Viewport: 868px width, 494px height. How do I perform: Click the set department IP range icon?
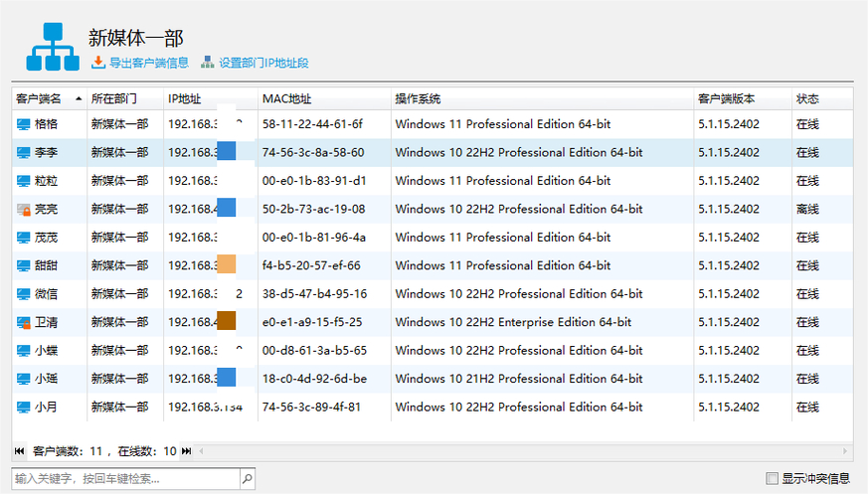pyautogui.click(x=208, y=62)
